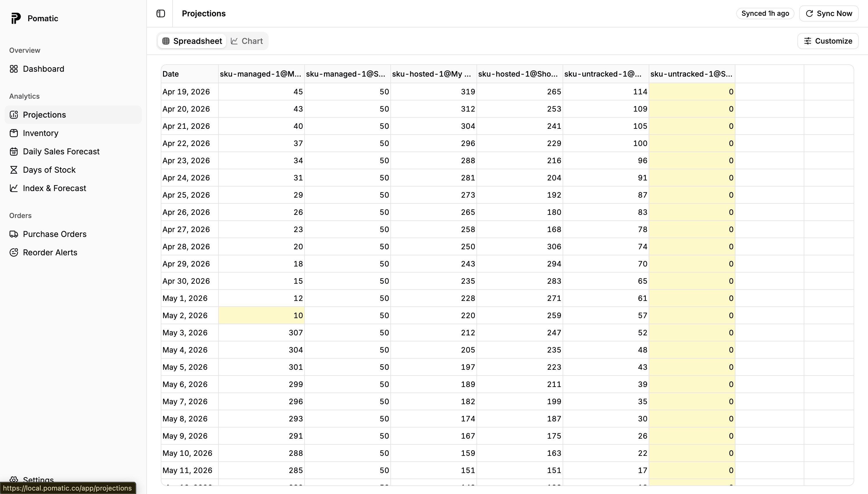Click the sku-untracked-1@S... column header
Screen dimensions: 868x494
692,74
